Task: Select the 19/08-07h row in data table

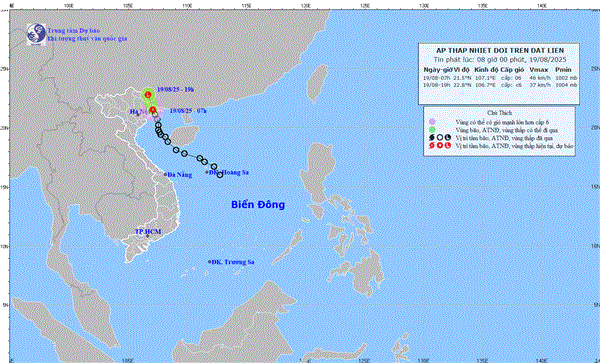Action: 500,78
